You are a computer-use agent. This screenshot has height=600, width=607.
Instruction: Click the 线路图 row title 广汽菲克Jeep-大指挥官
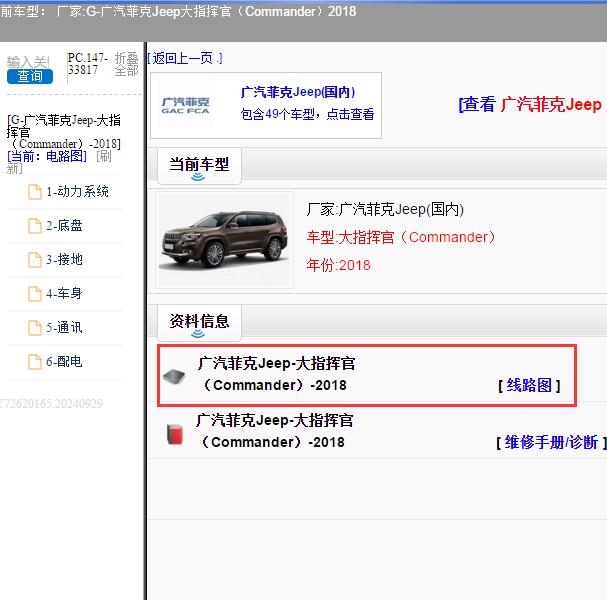276,374
